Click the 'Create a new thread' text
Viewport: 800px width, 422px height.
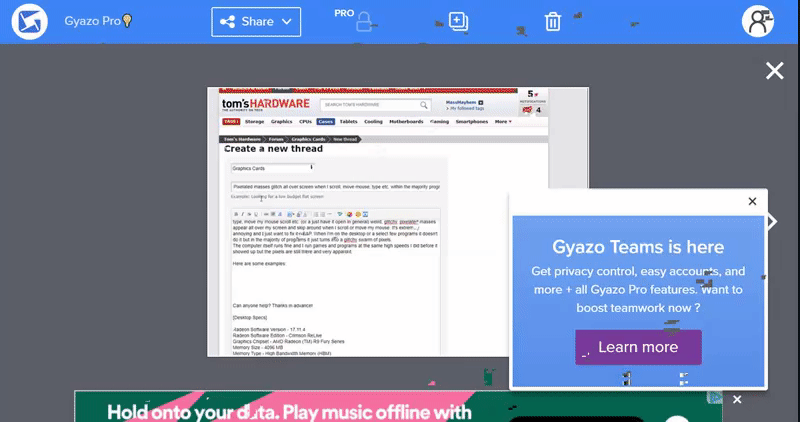273,149
